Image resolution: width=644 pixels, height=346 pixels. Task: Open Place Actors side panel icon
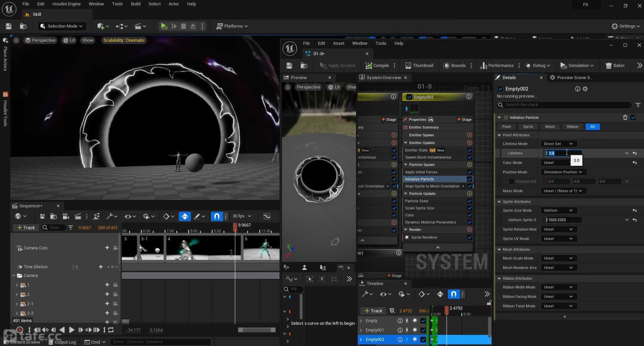click(x=5, y=40)
